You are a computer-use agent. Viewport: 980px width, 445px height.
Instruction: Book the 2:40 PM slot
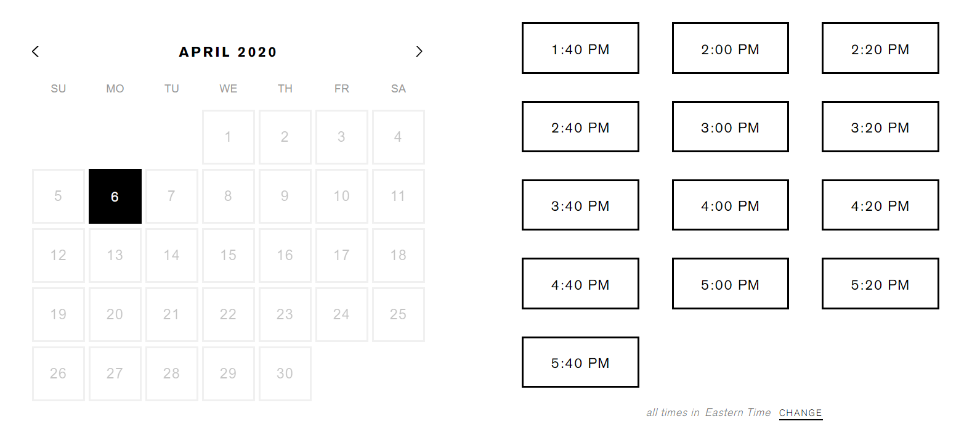[x=580, y=127]
